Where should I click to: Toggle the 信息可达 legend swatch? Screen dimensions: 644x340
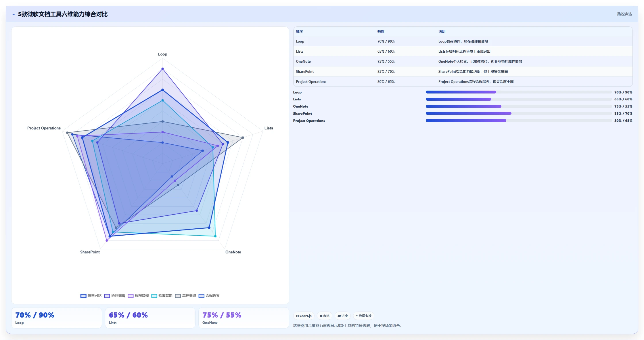(83, 296)
